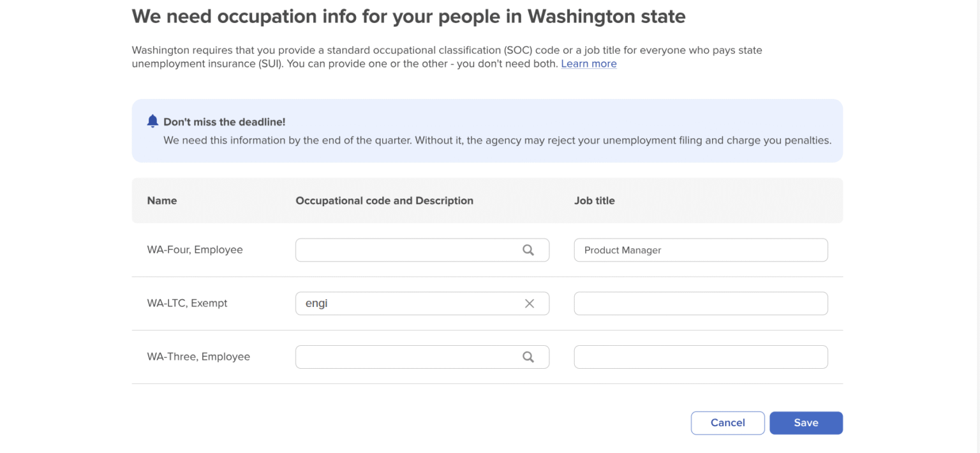Viewport: 980px width, 453px height.
Task: Open SOC code search for WA-Four, Employee
Action: coord(528,249)
